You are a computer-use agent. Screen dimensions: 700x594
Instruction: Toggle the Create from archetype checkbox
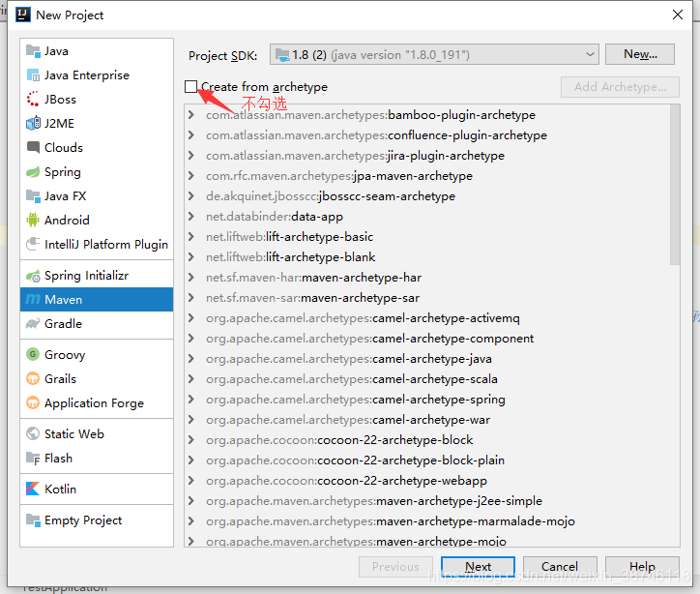(x=190, y=87)
